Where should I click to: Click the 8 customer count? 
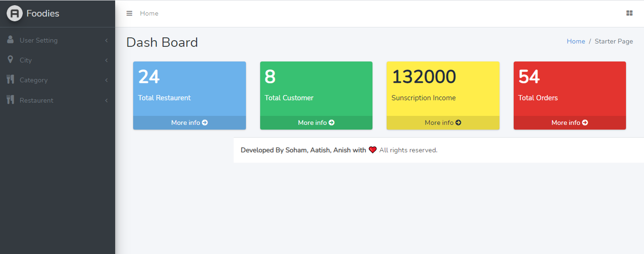(270, 77)
